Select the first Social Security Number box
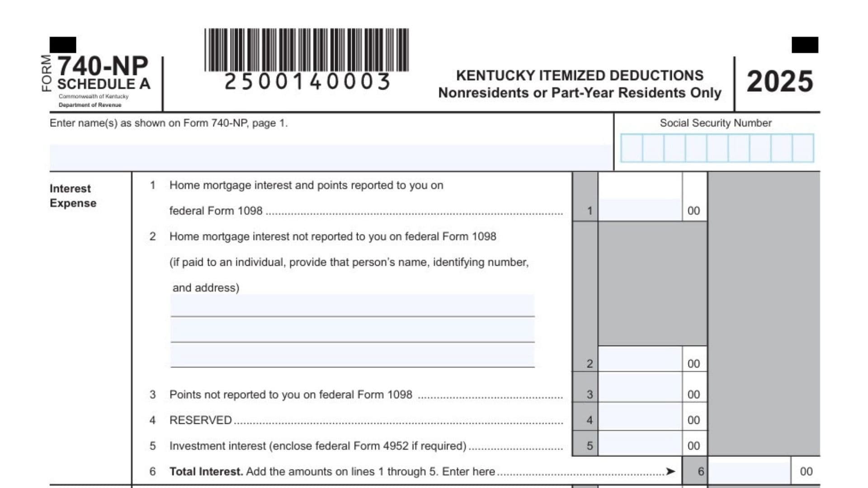 point(631,148)
